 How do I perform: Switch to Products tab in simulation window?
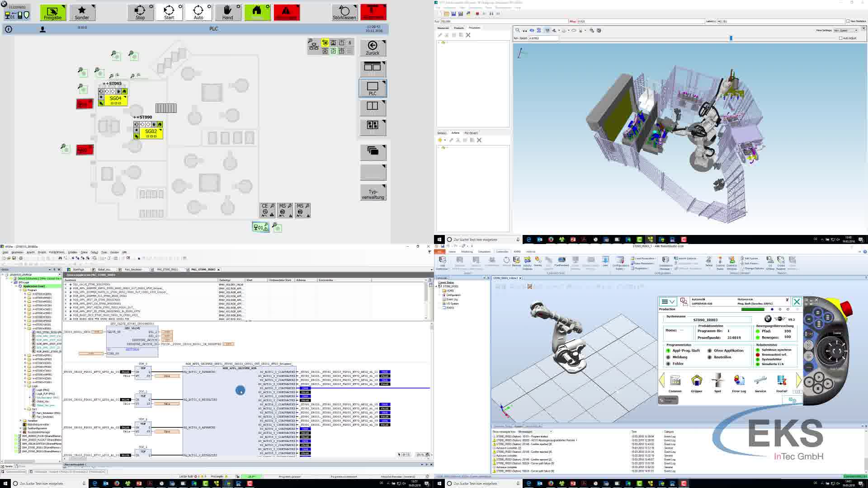tap(459, 28)
